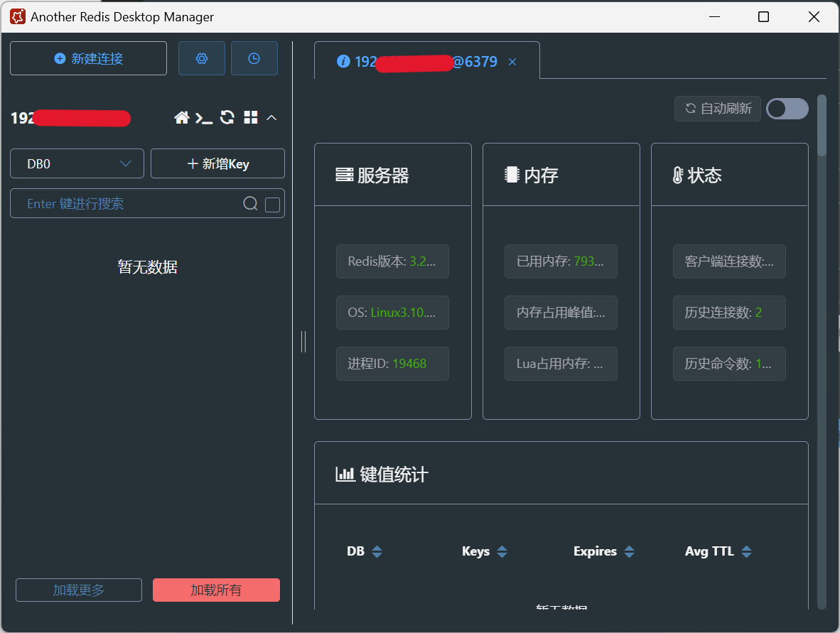Click inside the key search input field
Image resolution: width=840 pixels, height=633 pixels.
point(128,203)
